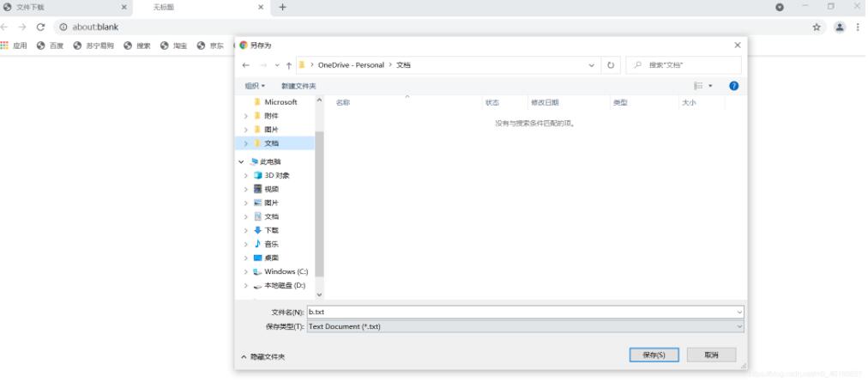The height and width of the screenshot is (383, 868).
Task: Click 新建文件夹 to create a folder
Action: pos(298,86)
